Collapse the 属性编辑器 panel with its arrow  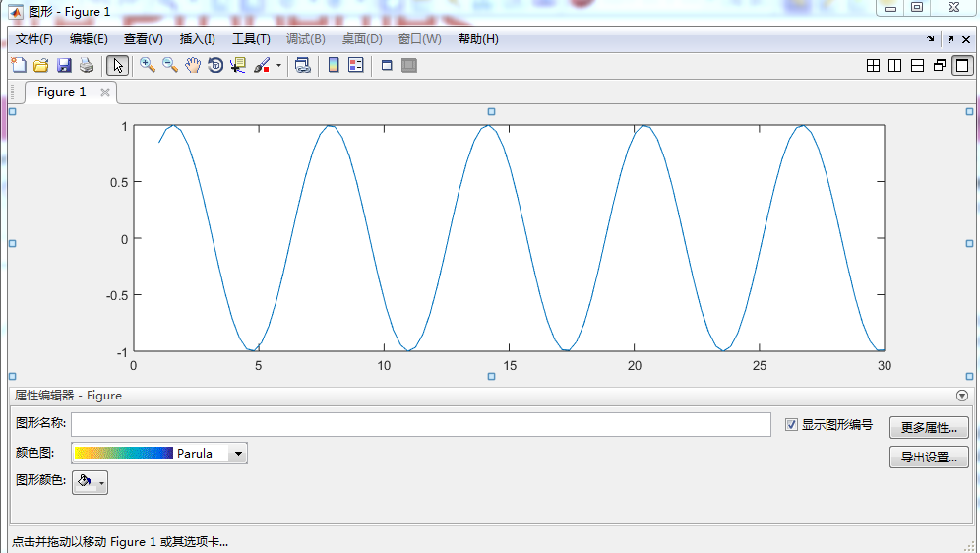[961, 396]
